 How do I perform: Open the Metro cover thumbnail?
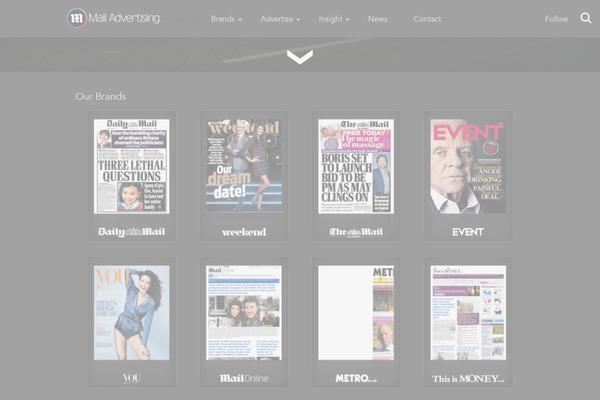[356, 313]
